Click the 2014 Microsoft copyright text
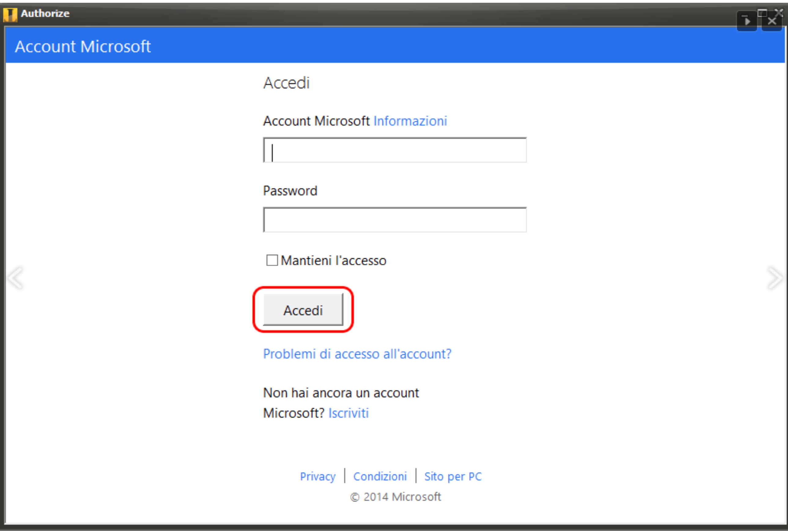 (x=395, y=497)
